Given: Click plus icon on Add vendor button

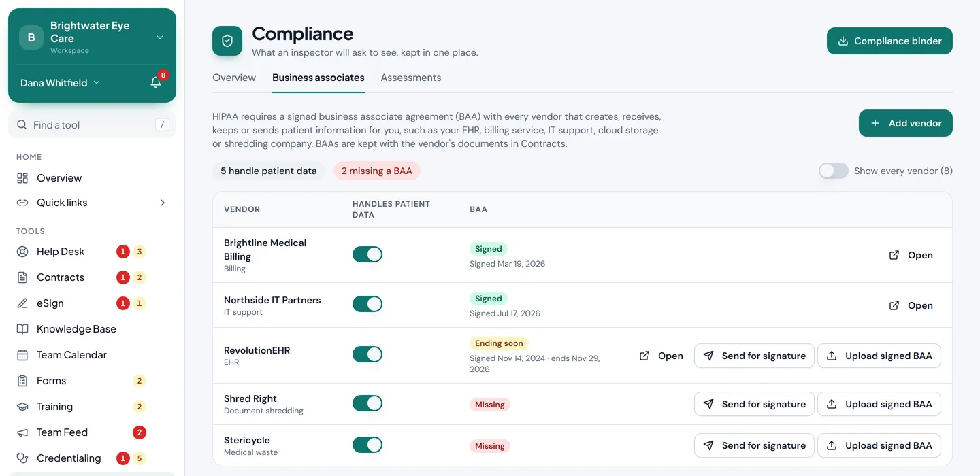Looking at the screenshot, I should 875,123.
